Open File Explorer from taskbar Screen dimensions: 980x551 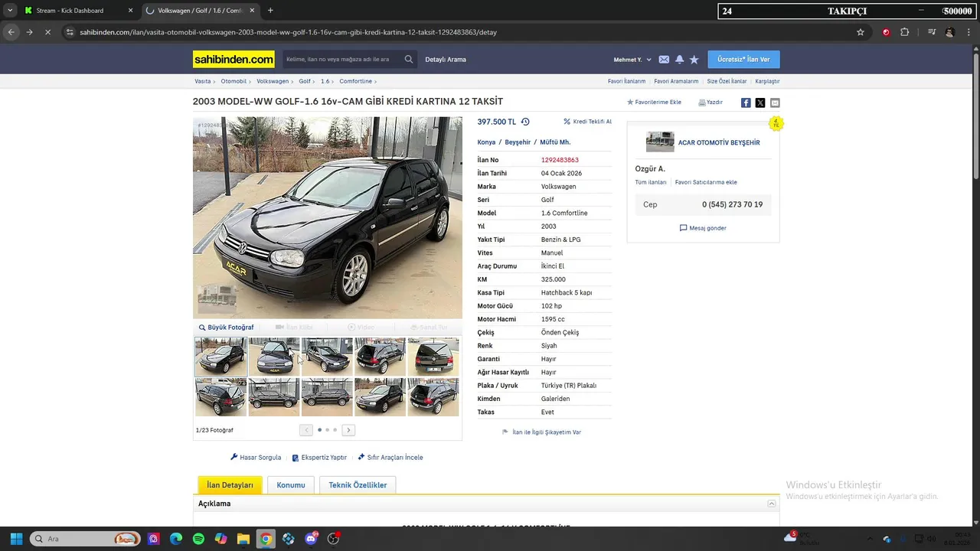click(x=243, y=539)
